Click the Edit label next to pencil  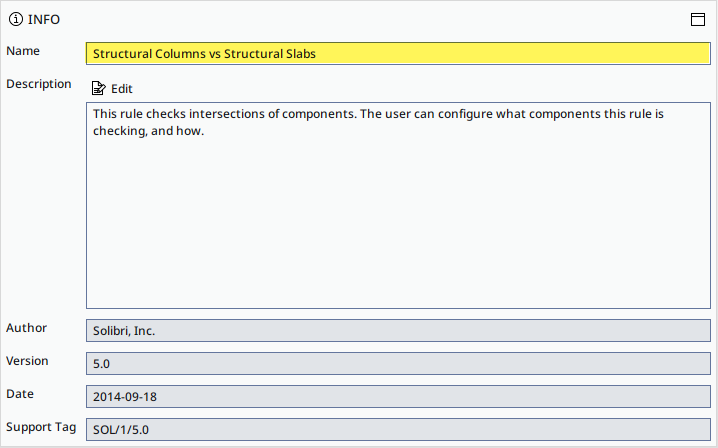coord(122,89)
